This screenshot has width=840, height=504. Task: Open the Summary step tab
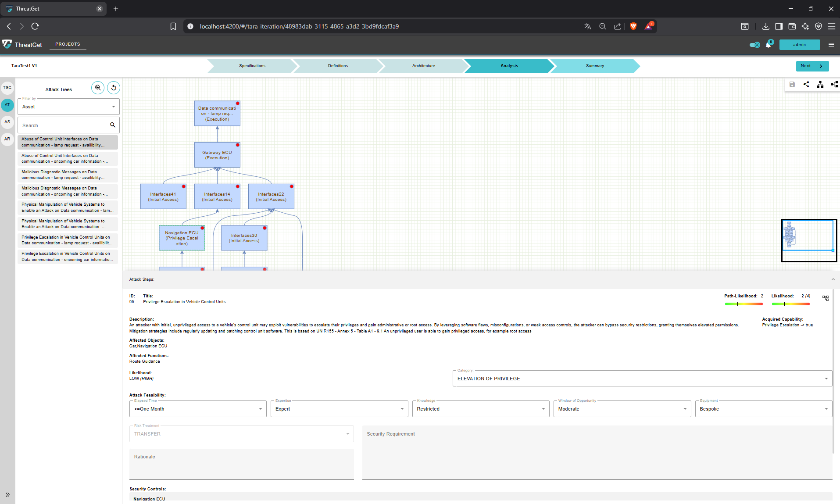(x=594, y=66)
